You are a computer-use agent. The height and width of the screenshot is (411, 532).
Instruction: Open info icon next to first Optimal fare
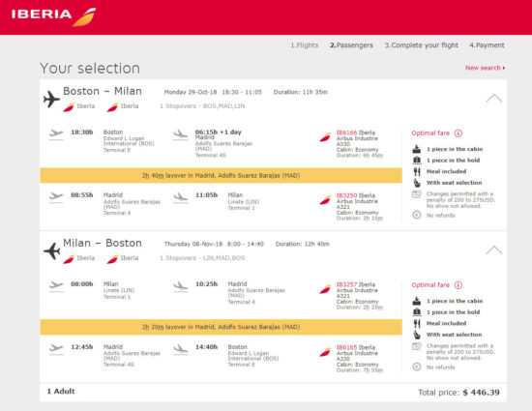pyautogui.click(x=458, y=133)
